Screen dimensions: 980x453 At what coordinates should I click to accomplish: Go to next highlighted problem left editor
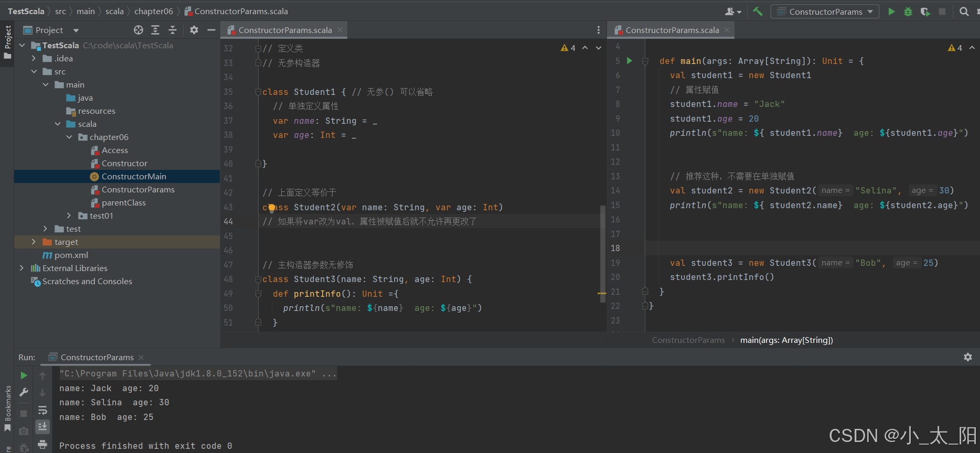(599, 48)
